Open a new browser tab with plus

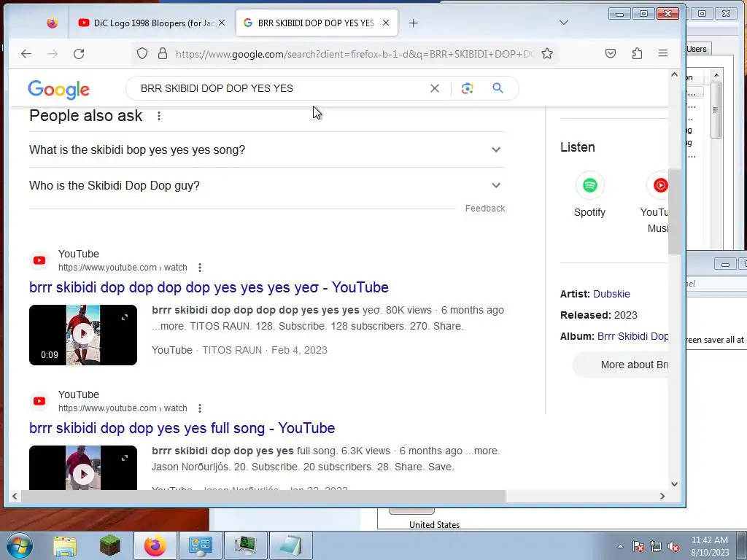[x=413, y=23]
